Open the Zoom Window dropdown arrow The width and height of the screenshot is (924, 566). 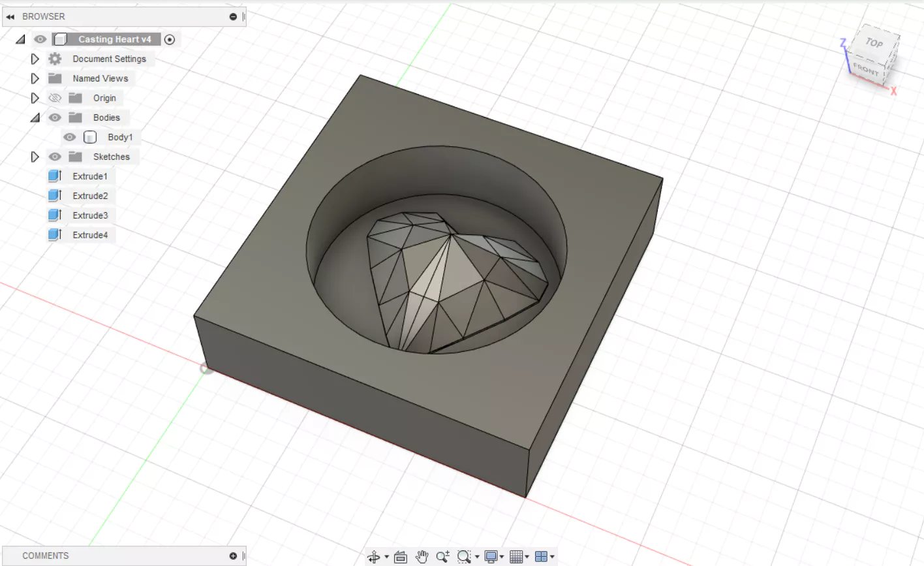[477, 557]
